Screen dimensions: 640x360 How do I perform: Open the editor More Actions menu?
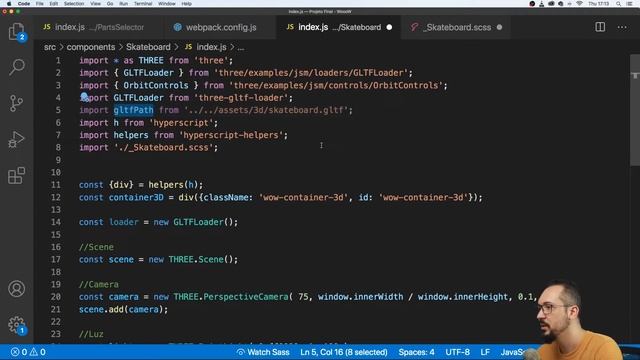622,27
